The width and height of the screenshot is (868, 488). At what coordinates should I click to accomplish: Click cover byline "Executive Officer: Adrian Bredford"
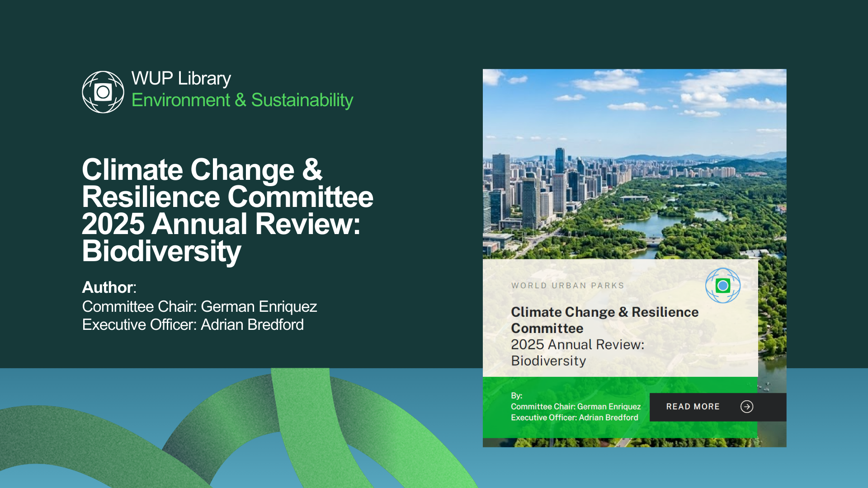(x=574, y=418)
